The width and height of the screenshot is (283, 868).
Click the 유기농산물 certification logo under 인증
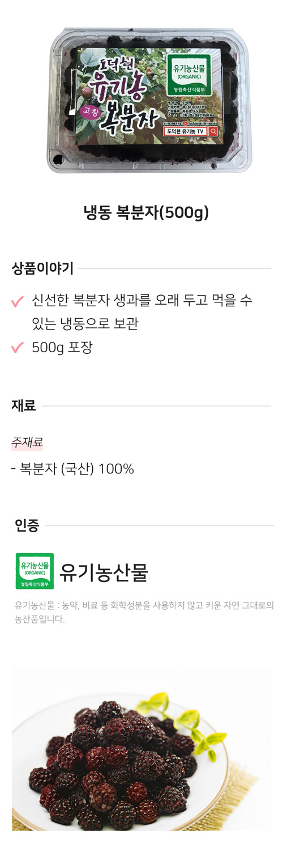coord(35,571)
